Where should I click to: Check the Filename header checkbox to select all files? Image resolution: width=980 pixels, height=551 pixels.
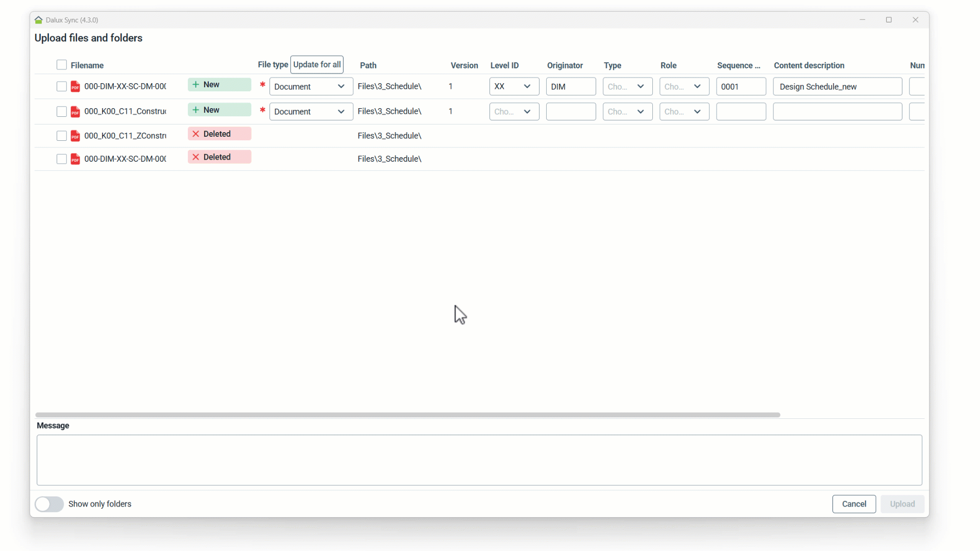[x=61, y=65]
